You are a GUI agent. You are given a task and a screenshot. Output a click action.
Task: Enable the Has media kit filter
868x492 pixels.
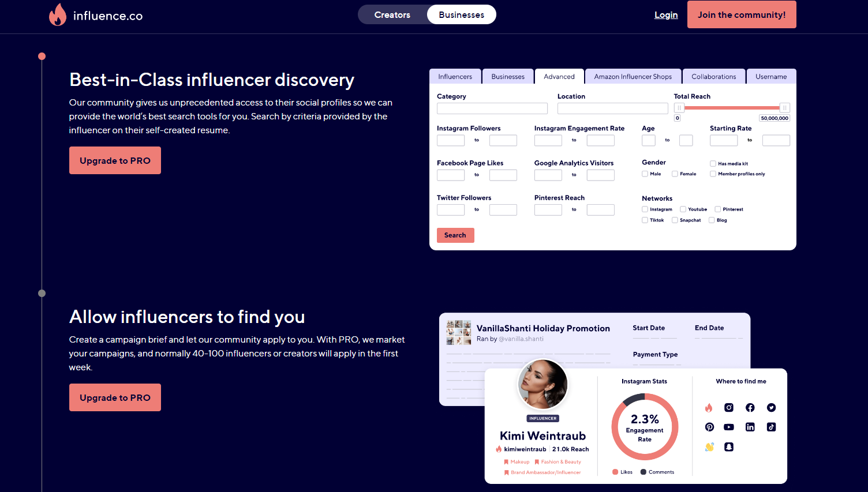pyautogui.click(x=713, y=163)
